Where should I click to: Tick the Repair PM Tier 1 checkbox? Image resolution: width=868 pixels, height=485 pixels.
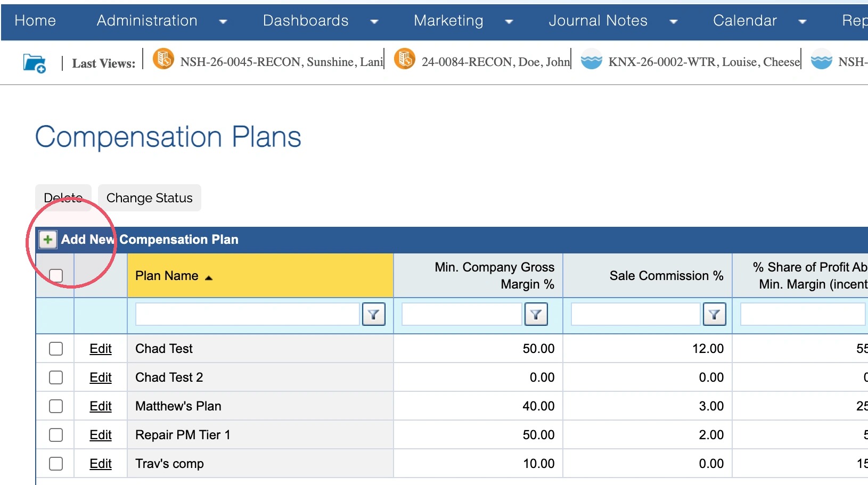coord(56,435)
